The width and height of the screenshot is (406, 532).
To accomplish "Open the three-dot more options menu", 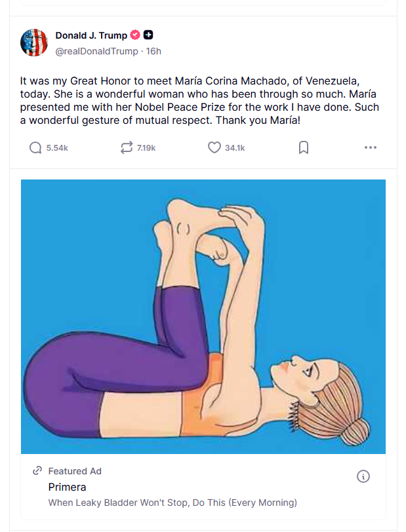I will click(370, 148).
